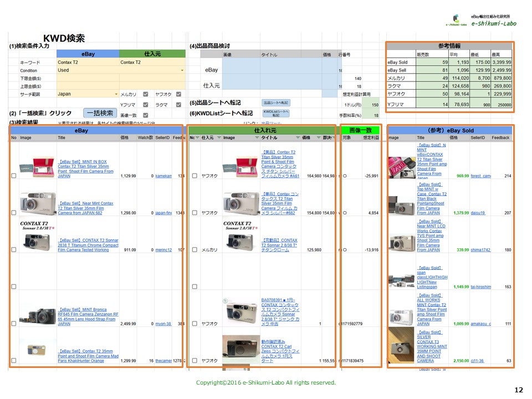
Task: Open filter arrow on No column of 仕入れ元
Action: point(197,138)
